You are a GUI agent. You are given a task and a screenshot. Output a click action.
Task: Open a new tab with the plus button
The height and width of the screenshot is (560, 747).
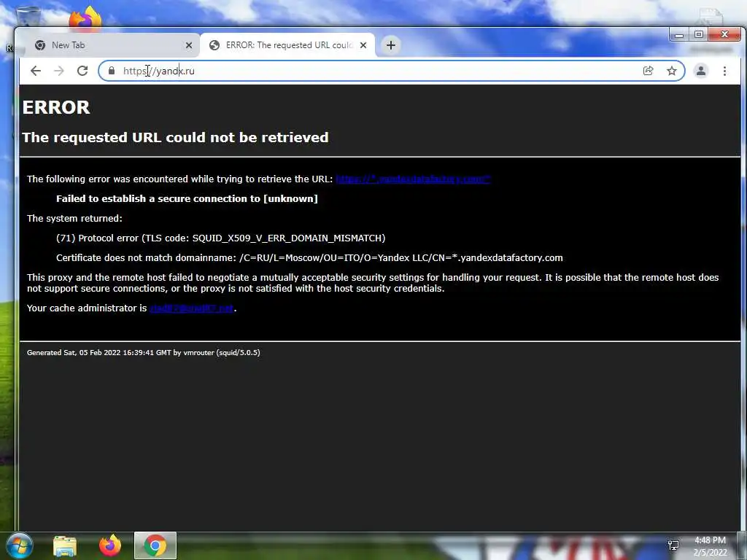coord(391,45)
